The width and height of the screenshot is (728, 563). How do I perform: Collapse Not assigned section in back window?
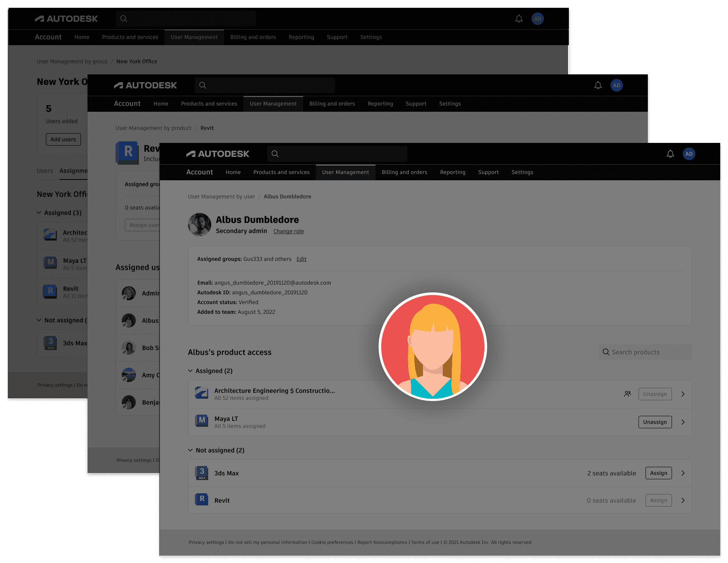click(39, 320)
